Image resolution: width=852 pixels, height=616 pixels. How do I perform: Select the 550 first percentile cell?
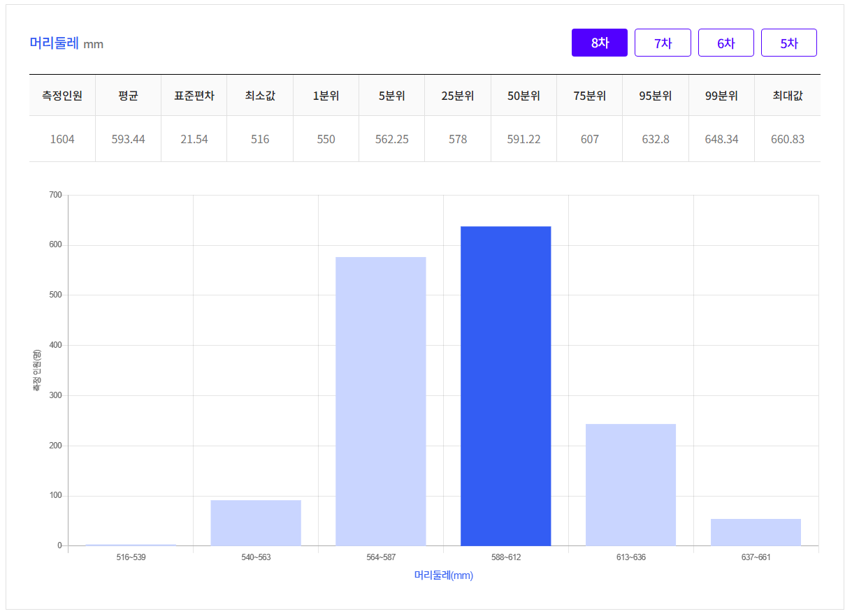tap(326, 139)
